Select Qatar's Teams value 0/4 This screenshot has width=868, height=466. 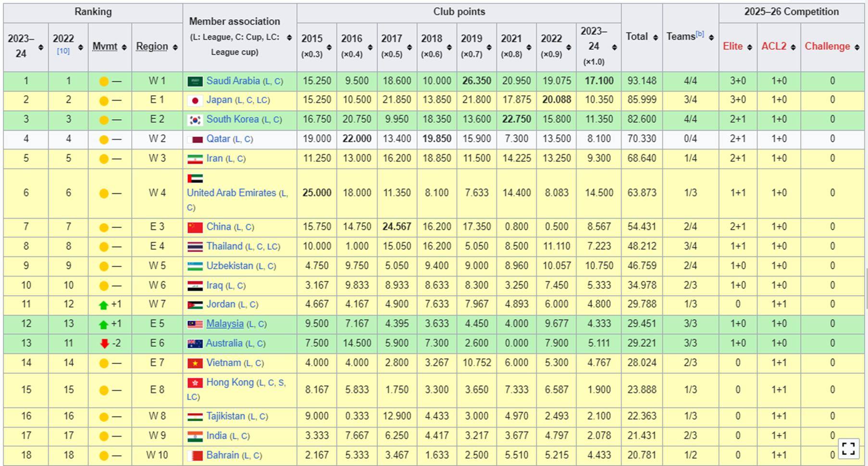690,139
